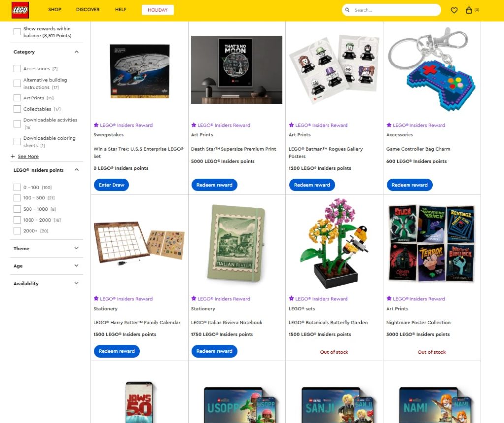Image resolution: width=504 pixels, height=423 pixels.
Task: Open the wishlist heart icon
Action: click(x=454, y=10)
